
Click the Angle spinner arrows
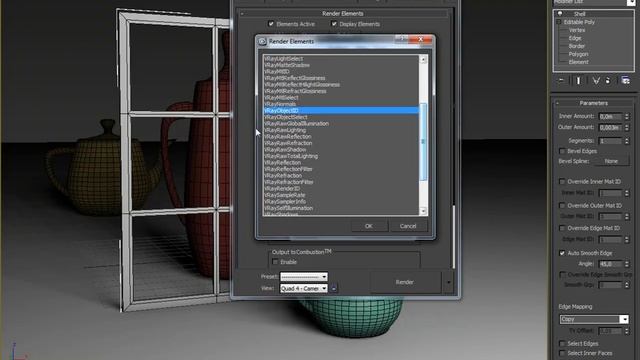click(x=627, y=264)
